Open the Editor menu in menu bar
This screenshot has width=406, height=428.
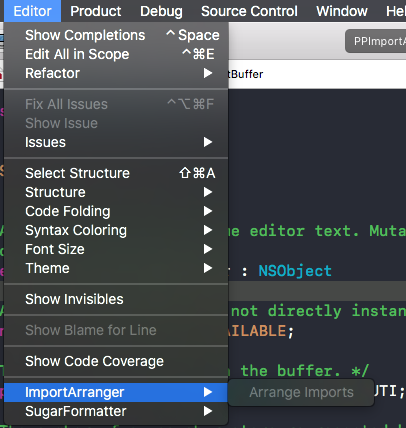tap(32, 11)
